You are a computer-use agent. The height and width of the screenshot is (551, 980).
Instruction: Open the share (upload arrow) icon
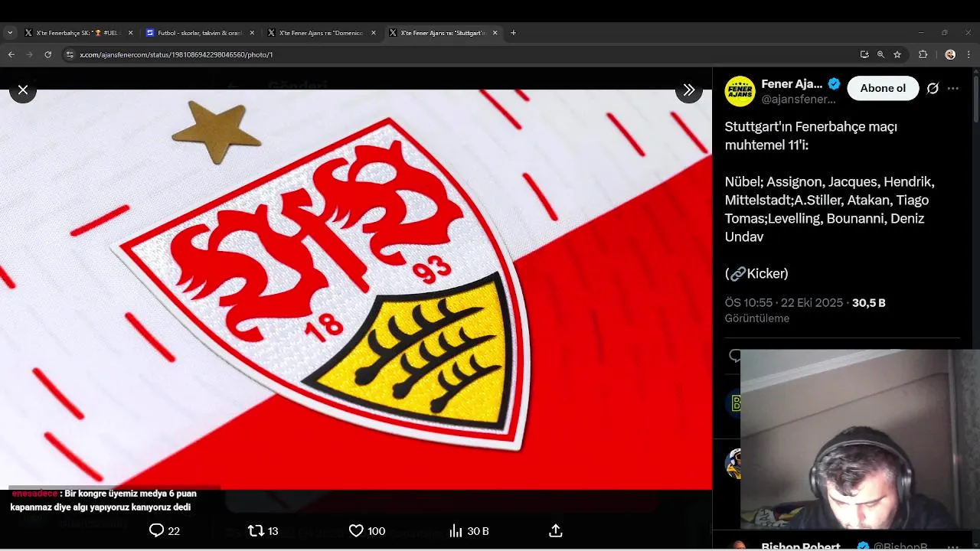click(x=556, y=530)
